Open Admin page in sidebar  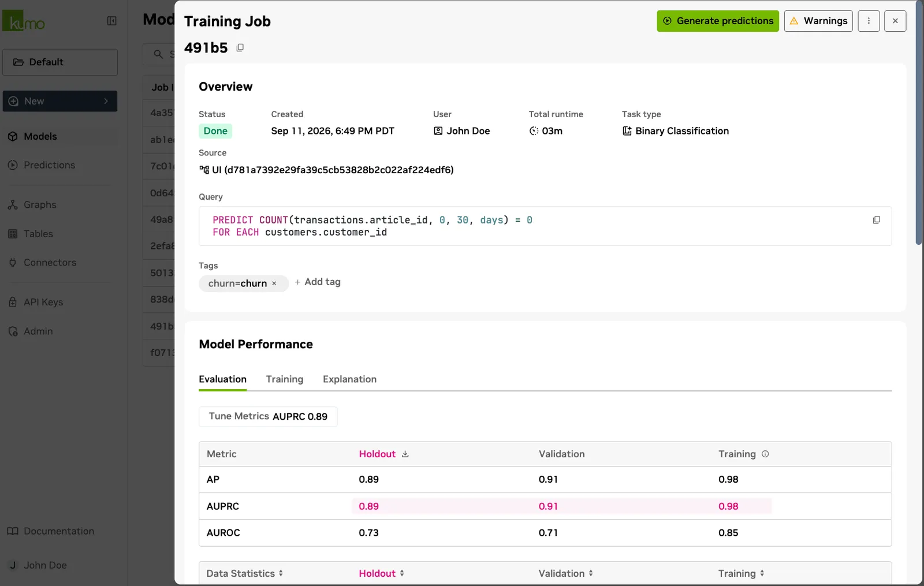[x=38, y=331]
